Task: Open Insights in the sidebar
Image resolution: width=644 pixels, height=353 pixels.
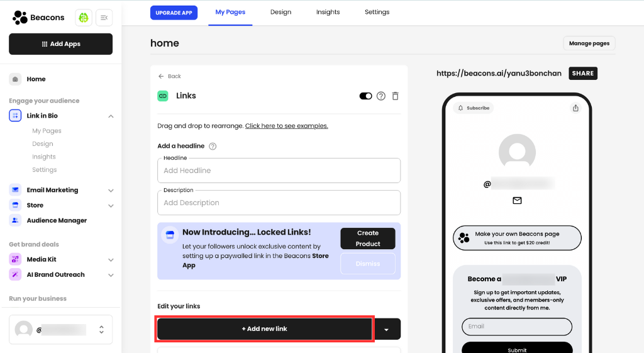Action: (x=44, y=157)
